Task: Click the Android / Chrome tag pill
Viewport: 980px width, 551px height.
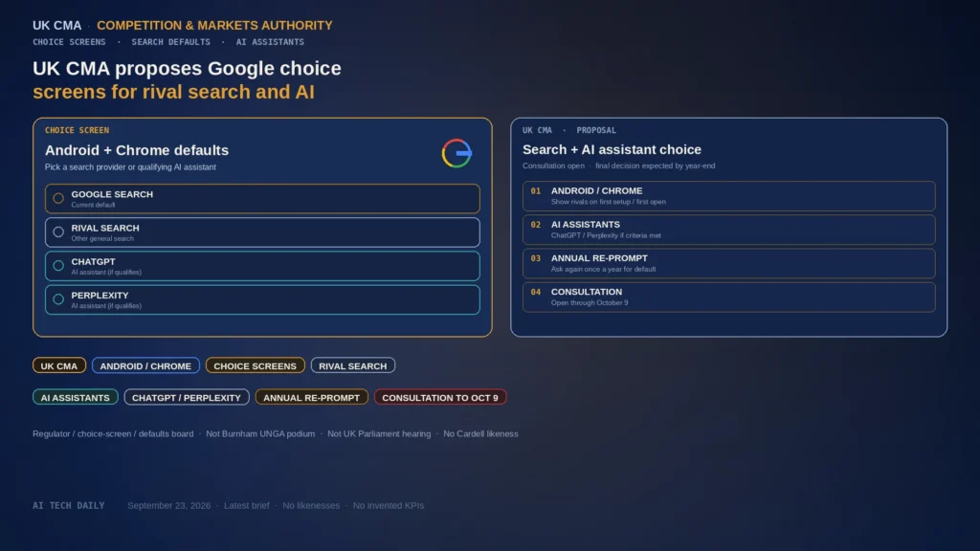Action: click(x=145, y=365)
